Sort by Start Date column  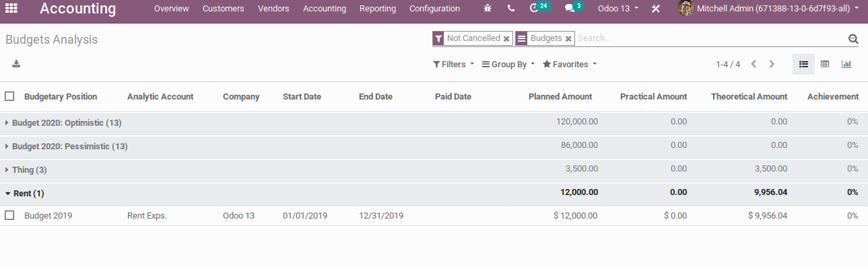click(x=302, y=97)
